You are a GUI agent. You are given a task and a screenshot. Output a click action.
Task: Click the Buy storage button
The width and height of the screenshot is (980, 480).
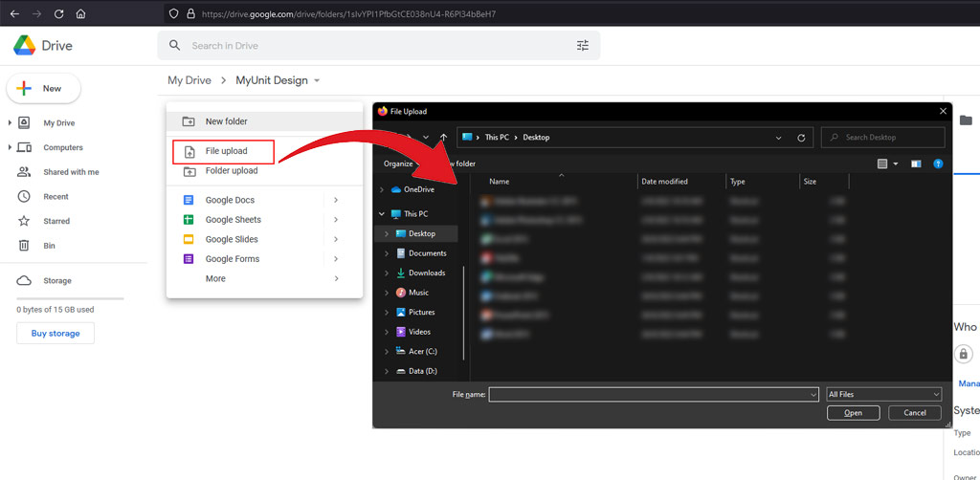(x=56, y=334)
